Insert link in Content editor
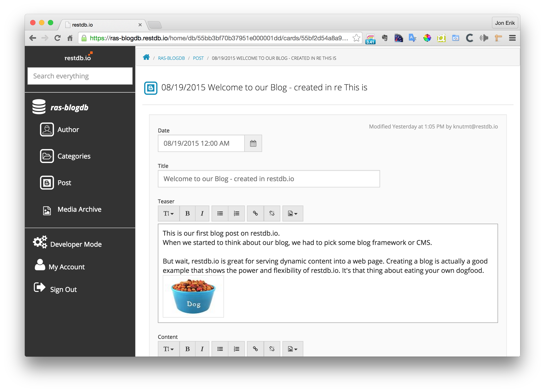Viewport: 545px width, 392px height. [x=255, y=349]
